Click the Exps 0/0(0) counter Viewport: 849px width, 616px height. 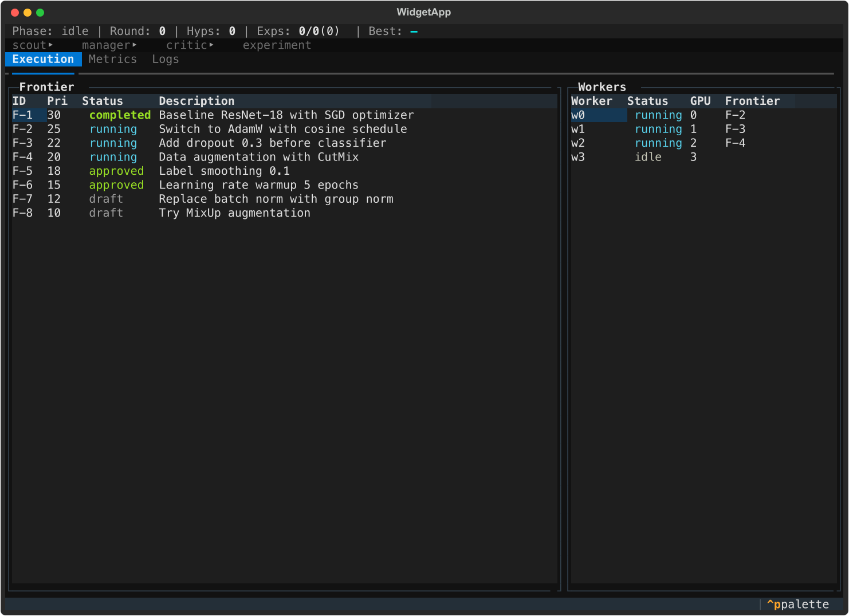click(x=298, y=31)
